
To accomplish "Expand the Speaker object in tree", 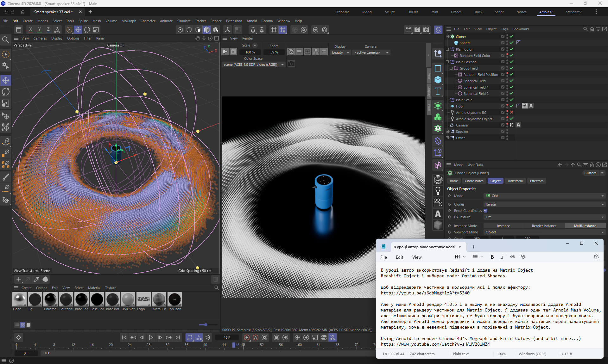I will [x=447, y=131].
